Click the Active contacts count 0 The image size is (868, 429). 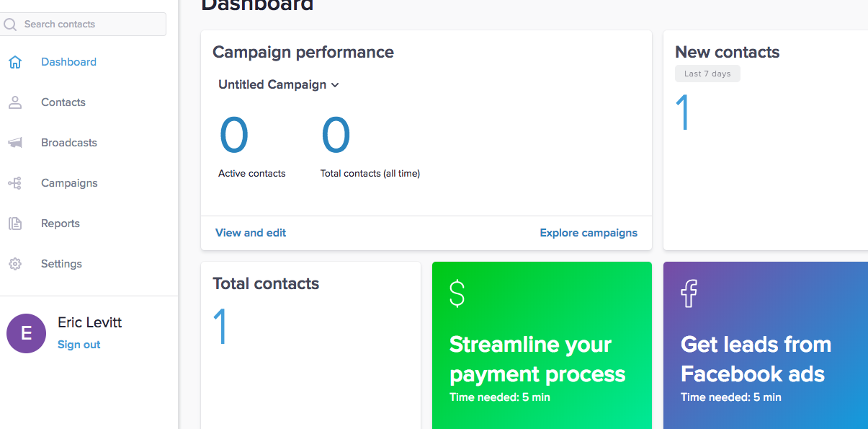(234, 136)
